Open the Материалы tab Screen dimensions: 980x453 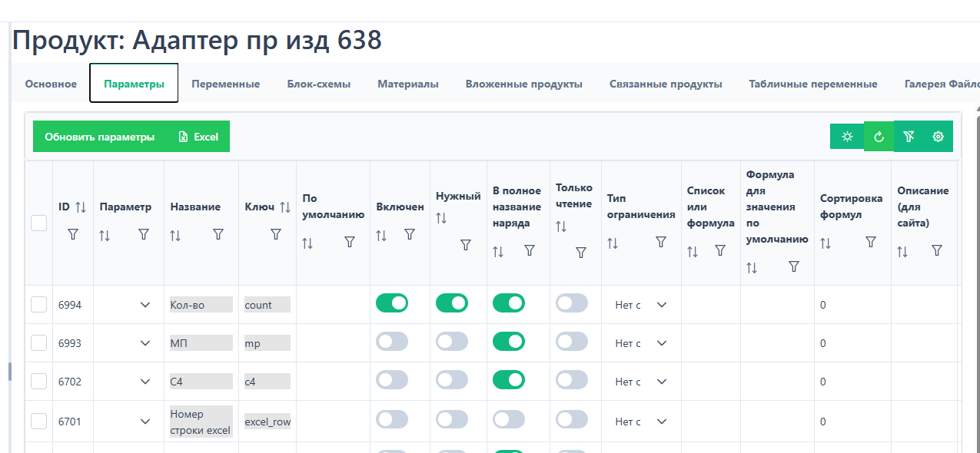[407, 84]
